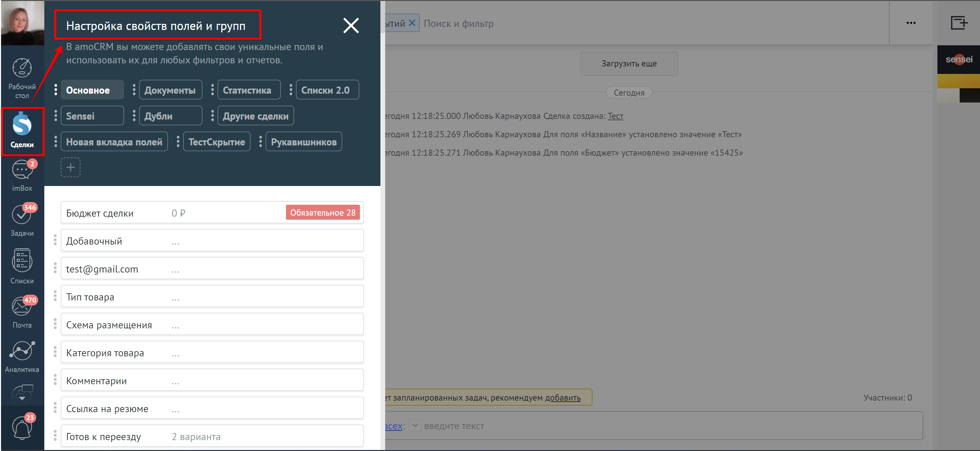
Task: Switch to the Документы tab
Action: pos(170,90)
